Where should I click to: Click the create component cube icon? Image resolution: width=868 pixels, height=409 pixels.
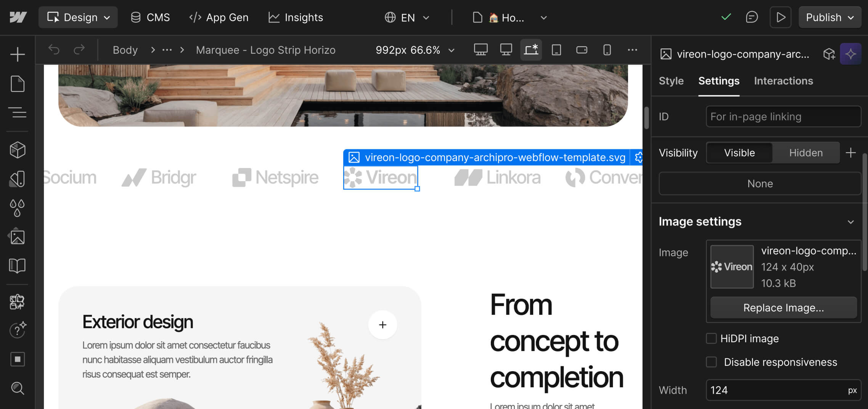829,54
